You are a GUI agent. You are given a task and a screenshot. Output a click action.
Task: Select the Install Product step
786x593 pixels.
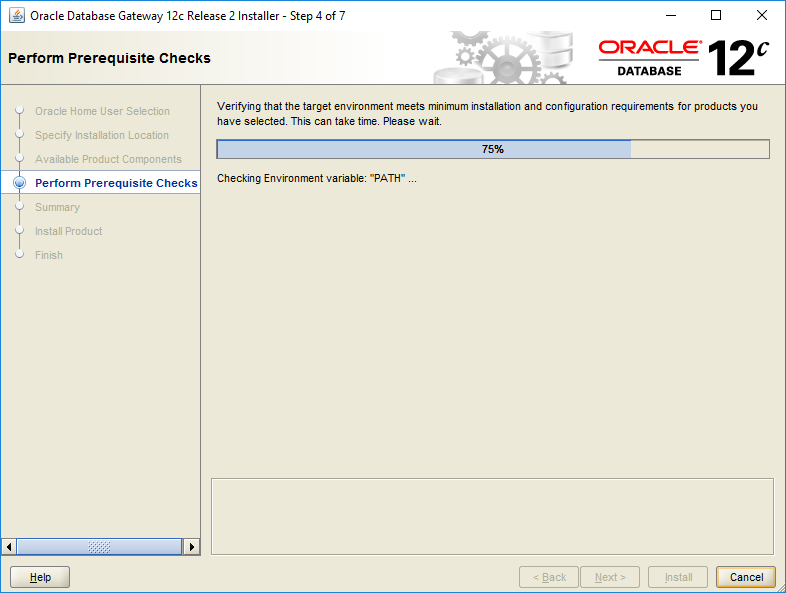pyautogui.click(x=69, y=231)
